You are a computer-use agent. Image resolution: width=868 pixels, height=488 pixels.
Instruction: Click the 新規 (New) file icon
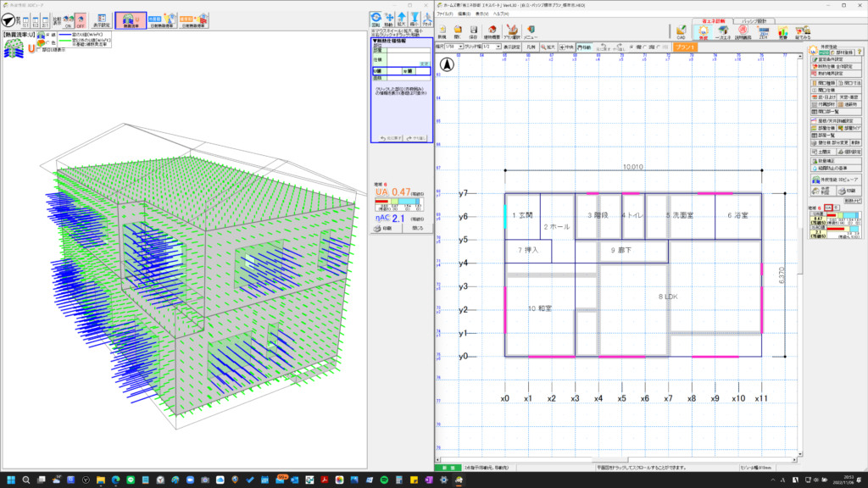(442, 30)
